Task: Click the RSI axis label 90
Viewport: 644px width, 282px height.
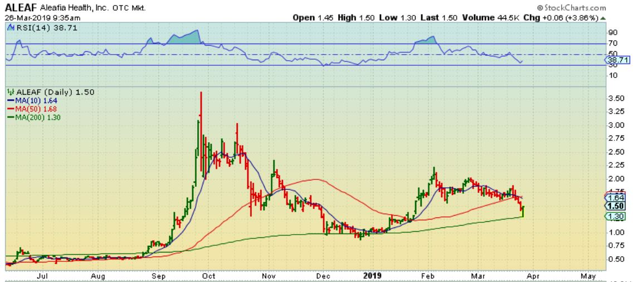Action: [613, 32]
